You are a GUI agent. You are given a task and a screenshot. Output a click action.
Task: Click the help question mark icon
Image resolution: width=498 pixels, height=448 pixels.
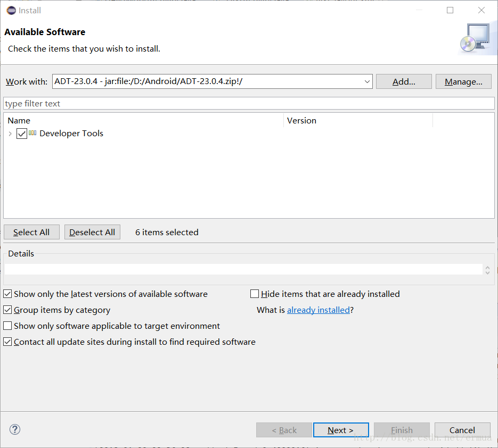[x=15, y=429]
